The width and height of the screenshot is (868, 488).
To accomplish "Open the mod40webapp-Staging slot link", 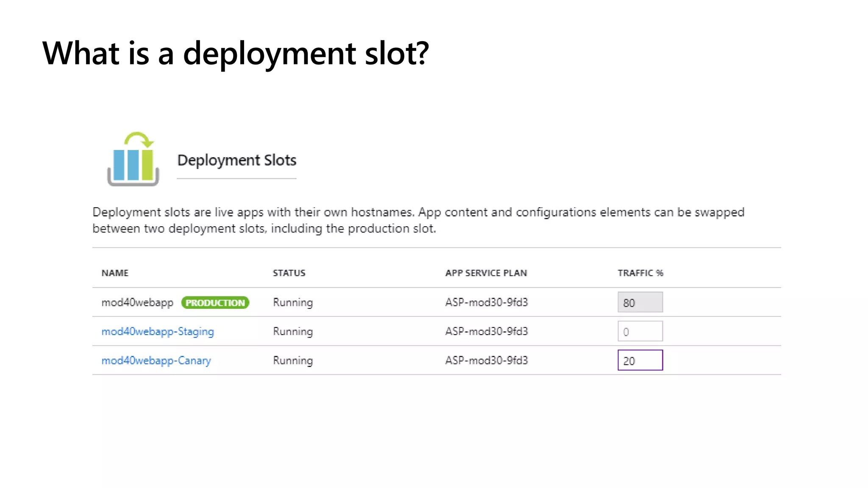I will click(158, 332).
